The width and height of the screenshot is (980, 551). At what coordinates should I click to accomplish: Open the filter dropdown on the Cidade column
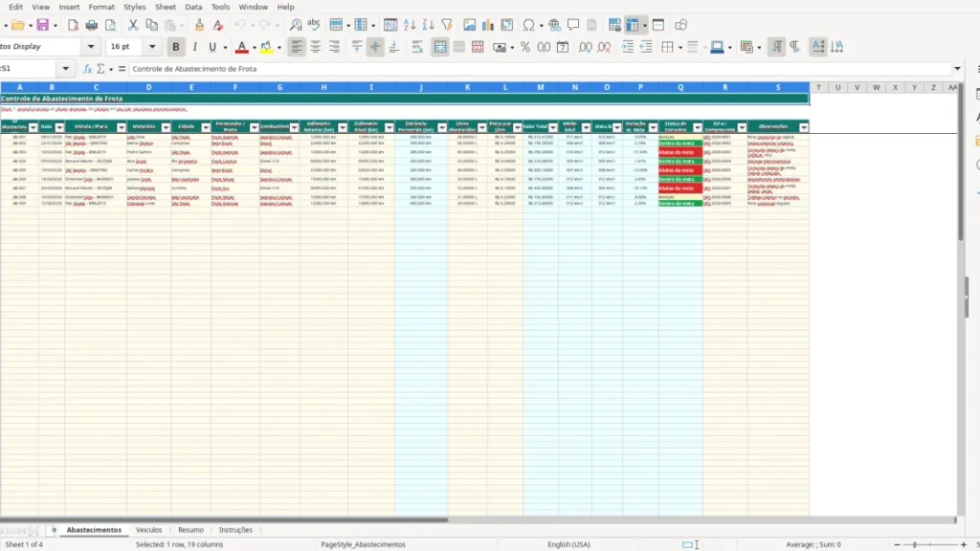click(x=206, y=127)
